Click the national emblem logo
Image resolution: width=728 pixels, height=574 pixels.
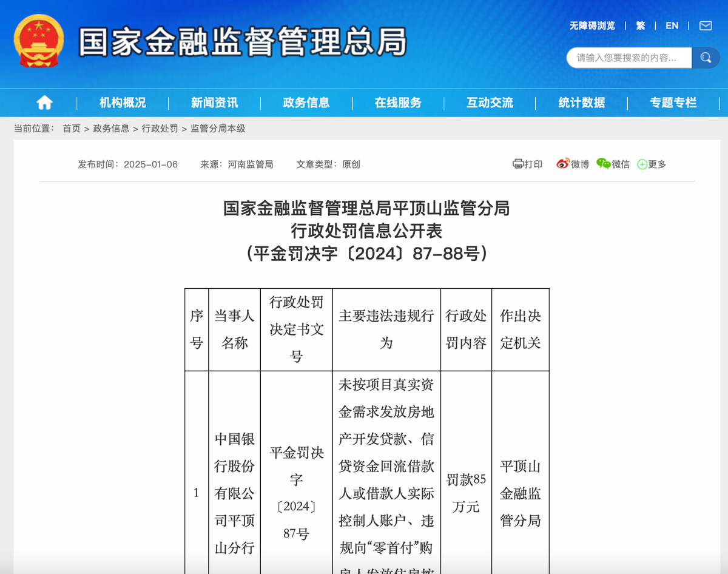point(38,41)
